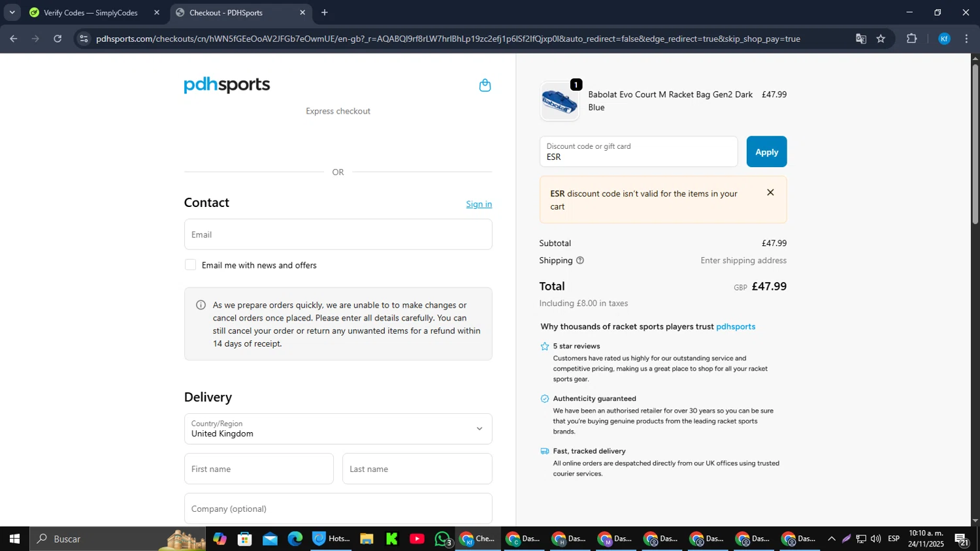This screenshot has width=980, height=551.
Task: Click the First name field
Action: click(259, 469)
